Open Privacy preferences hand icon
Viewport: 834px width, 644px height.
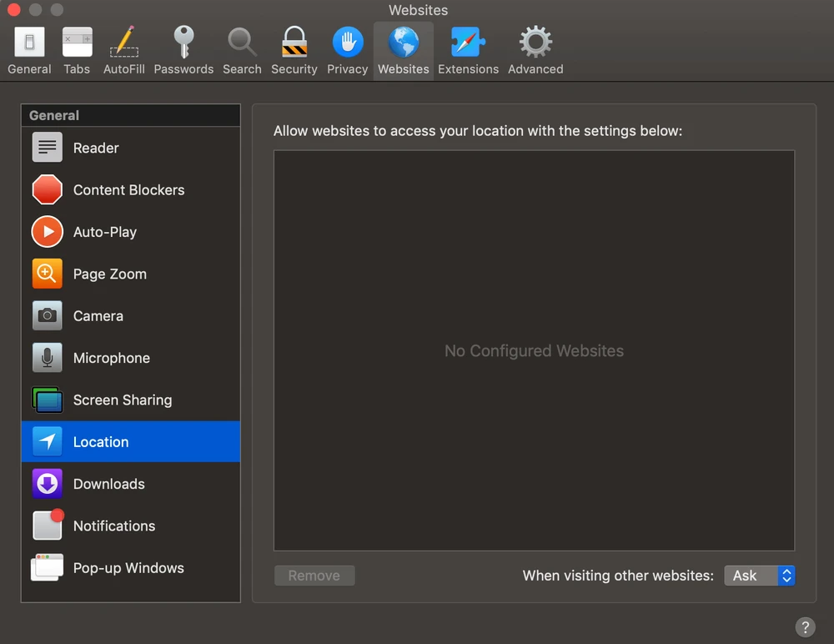(347, 50)
